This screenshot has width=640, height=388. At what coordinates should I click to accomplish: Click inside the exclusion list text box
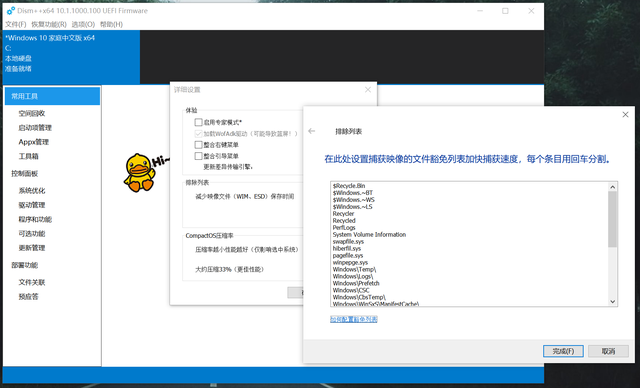[469, 244]
